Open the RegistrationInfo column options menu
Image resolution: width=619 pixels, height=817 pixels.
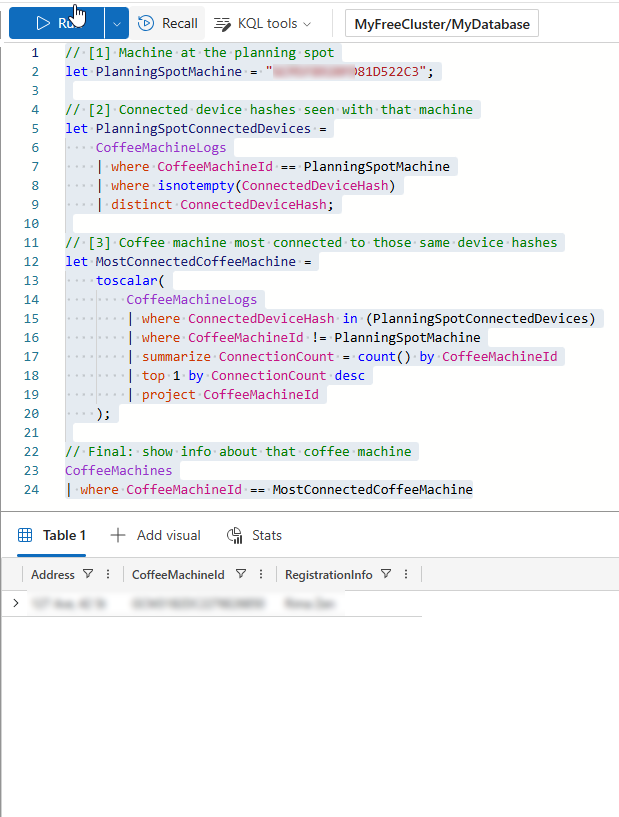coord(406,574)
